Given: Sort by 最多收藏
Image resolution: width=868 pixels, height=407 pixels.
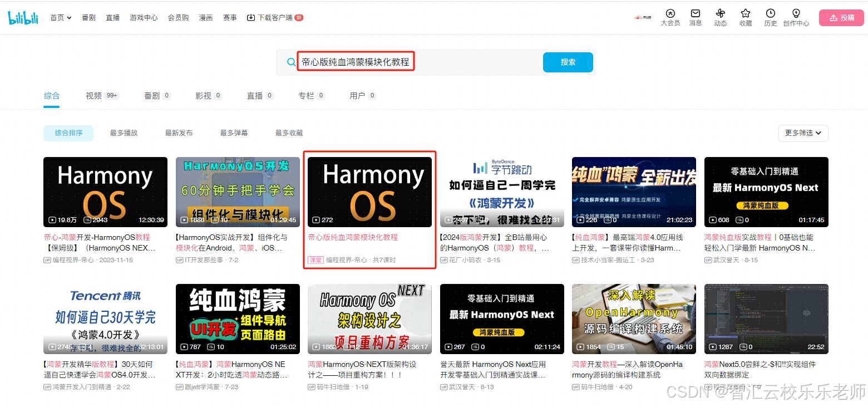Looking at the screenshot, I should click(289, 133).
